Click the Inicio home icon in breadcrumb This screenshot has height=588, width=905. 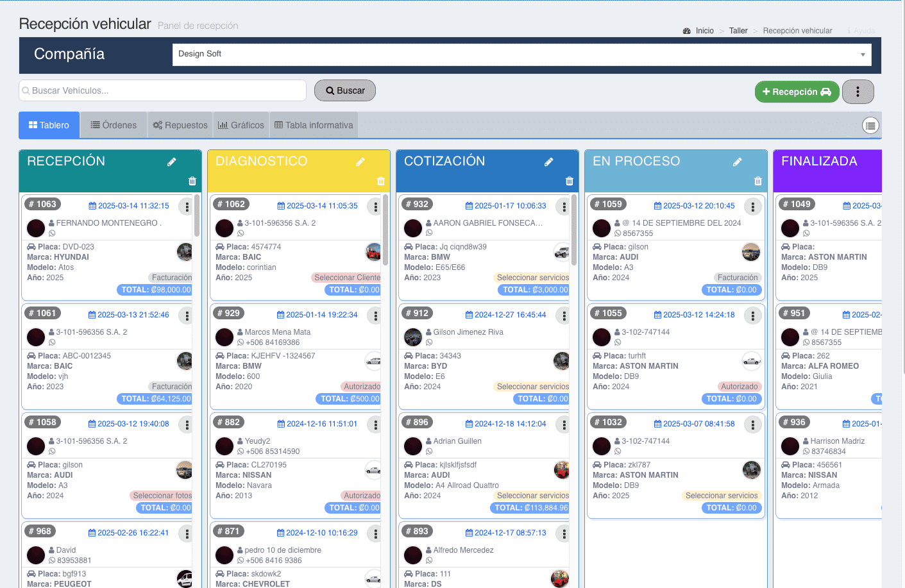click(687, 30)
